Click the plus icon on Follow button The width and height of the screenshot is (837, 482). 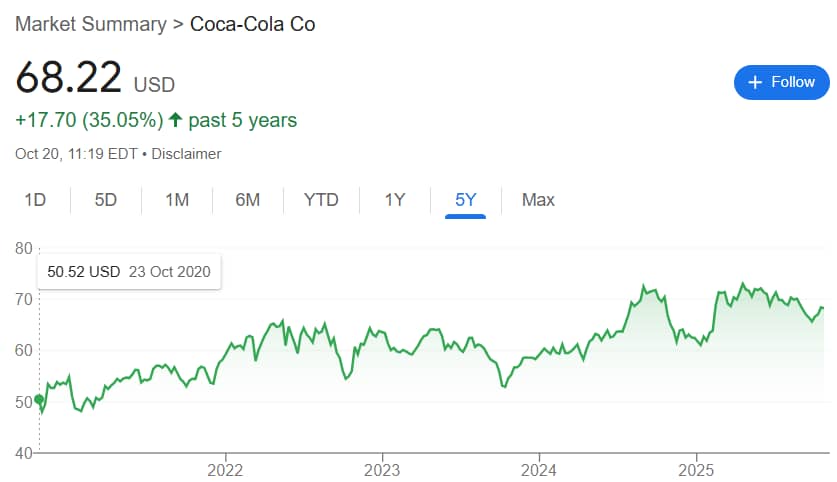pos(755,82)
